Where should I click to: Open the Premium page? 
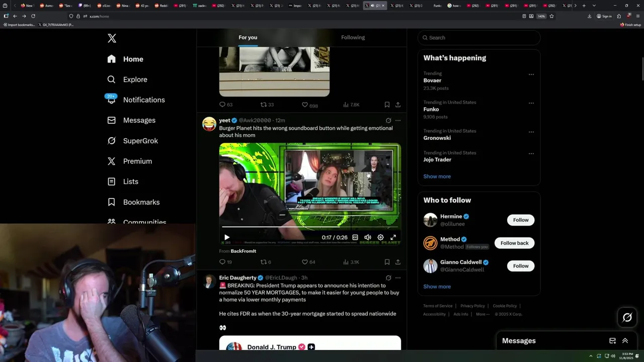[130, 161]
